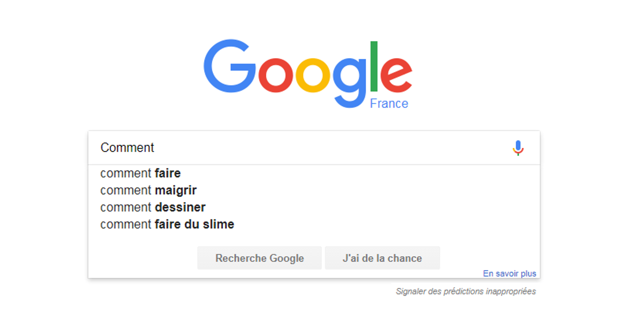Click the green "l" of the Google logo
This screenshot has height=315, width=644.
point(374,66)
